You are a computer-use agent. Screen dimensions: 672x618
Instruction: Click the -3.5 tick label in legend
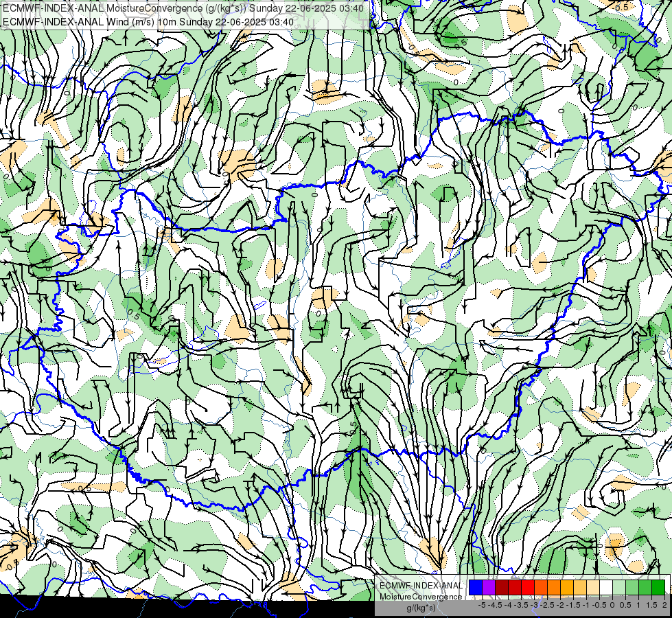(521, 605)
